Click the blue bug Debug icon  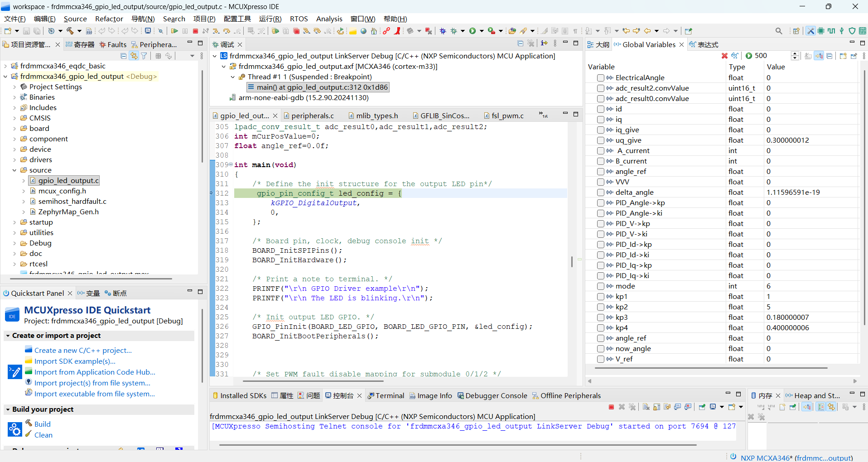pyautogui.click(x=443, y=31)
